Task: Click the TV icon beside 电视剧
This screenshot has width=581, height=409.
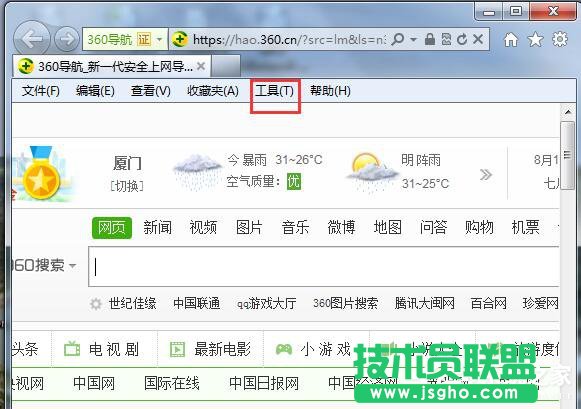Action: click(x=72, y=349)
